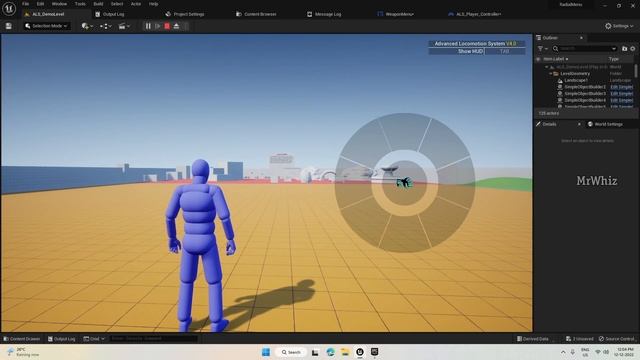Collapse the ALS_DemoLevel world tree node
The image size is (640, 360).
(547, 67)
